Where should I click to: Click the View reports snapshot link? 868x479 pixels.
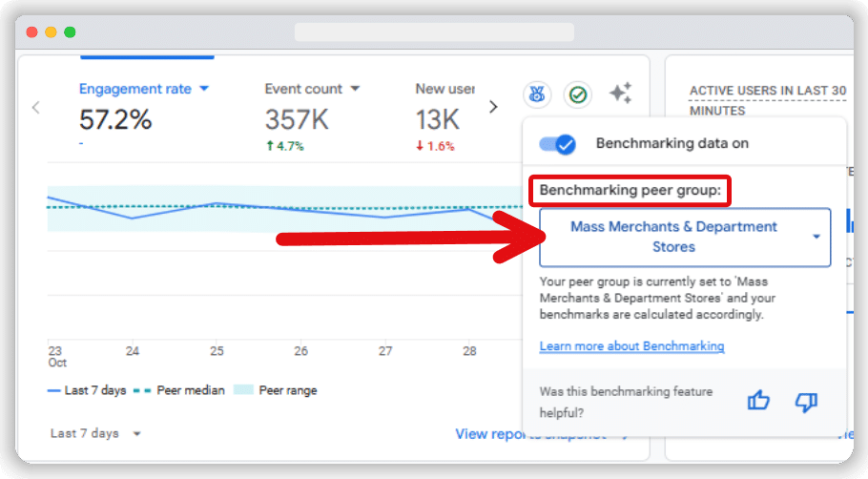click(x=542, y=434)
